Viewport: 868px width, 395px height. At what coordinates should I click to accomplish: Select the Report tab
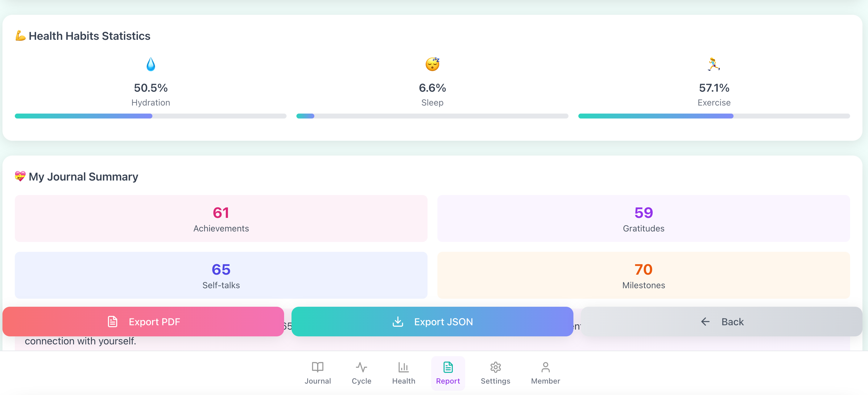(x=448, y=373)
